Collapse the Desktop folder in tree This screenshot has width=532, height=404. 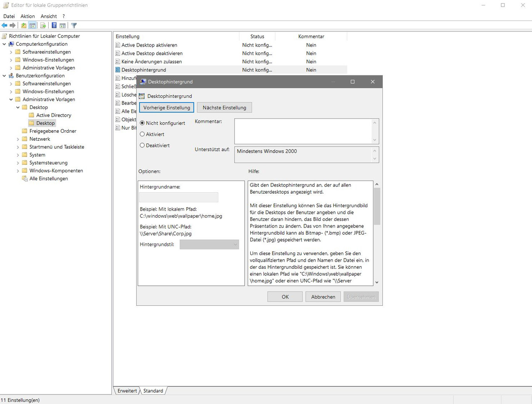coord(18,107)
